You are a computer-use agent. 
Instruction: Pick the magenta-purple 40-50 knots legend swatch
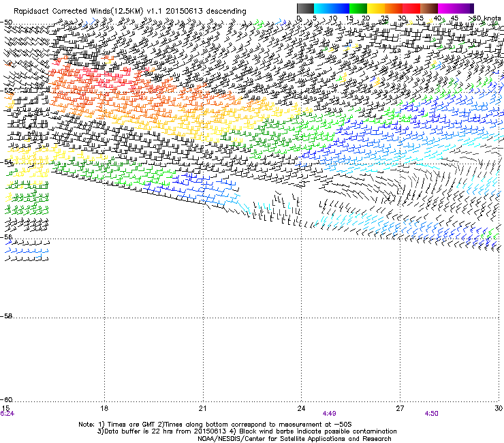[456, 8]
